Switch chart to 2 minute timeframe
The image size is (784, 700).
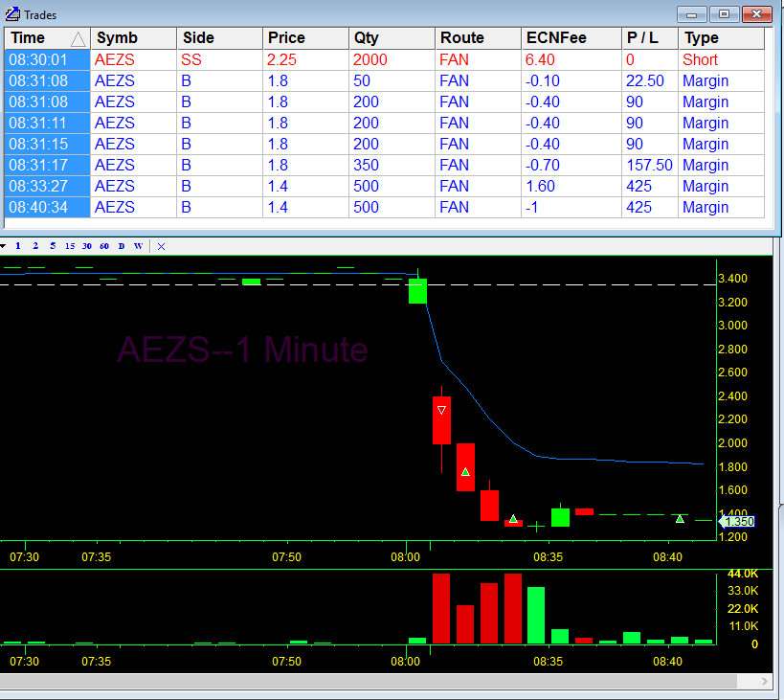(35, 246)
